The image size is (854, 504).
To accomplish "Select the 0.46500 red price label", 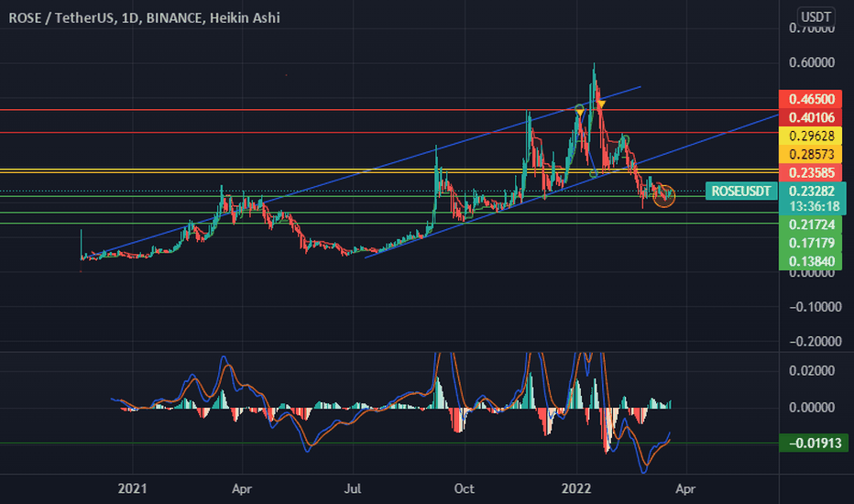I will pyautogui.click(x=810, y=99).
